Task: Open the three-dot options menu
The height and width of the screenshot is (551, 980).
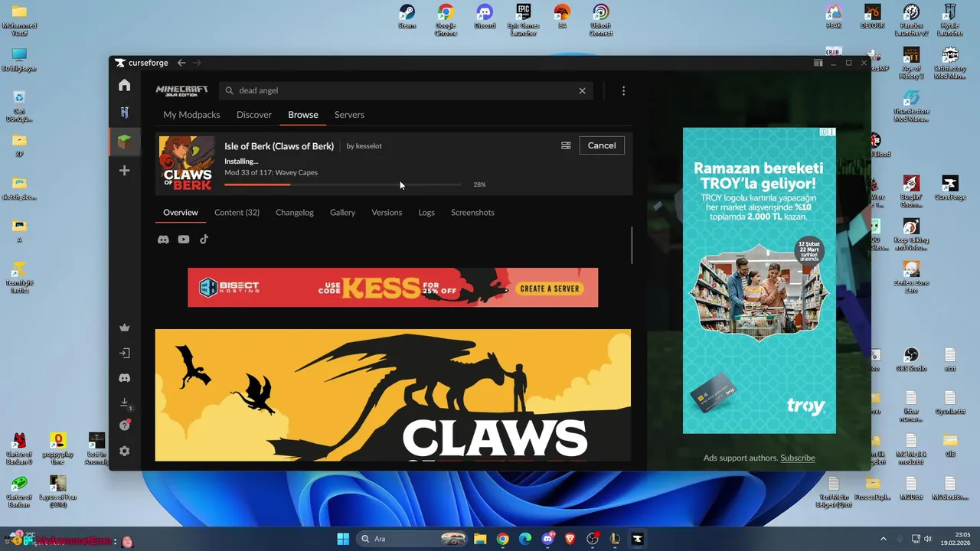Action: 623,90
